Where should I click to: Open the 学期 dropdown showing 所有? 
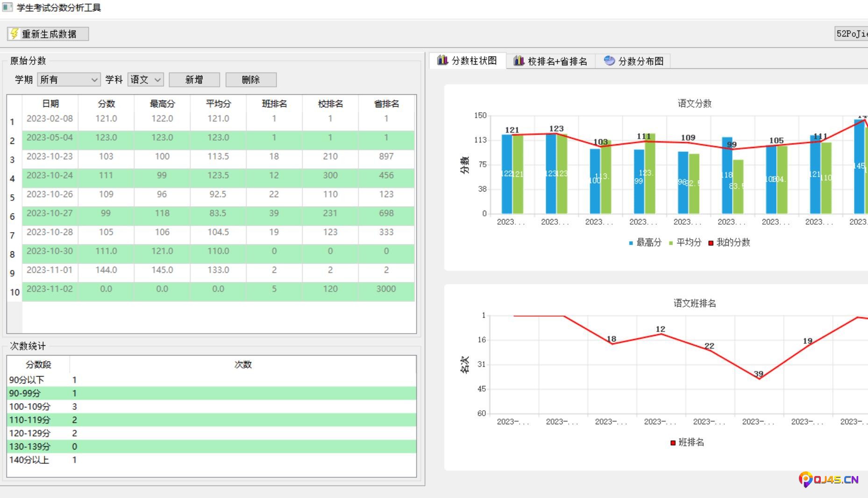[x=69, y=79]
